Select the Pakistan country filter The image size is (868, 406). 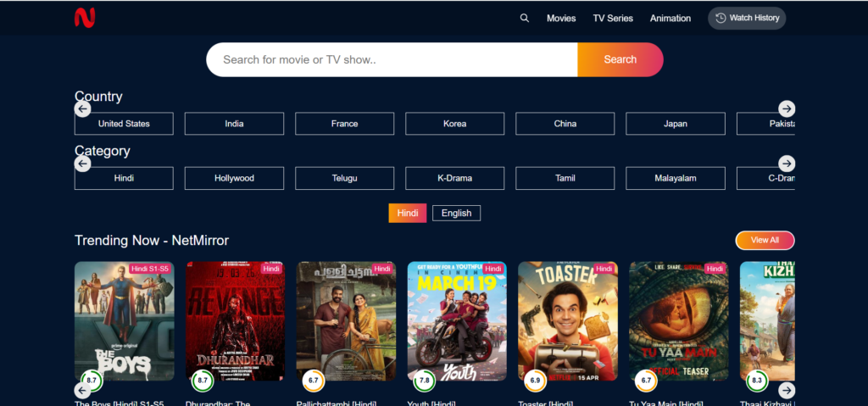(766, 124)
